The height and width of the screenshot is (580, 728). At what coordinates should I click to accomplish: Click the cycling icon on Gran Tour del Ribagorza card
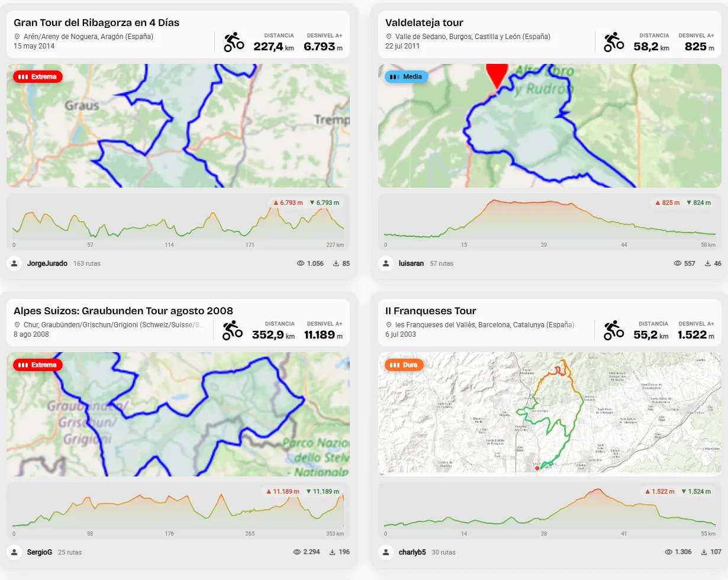234,42
